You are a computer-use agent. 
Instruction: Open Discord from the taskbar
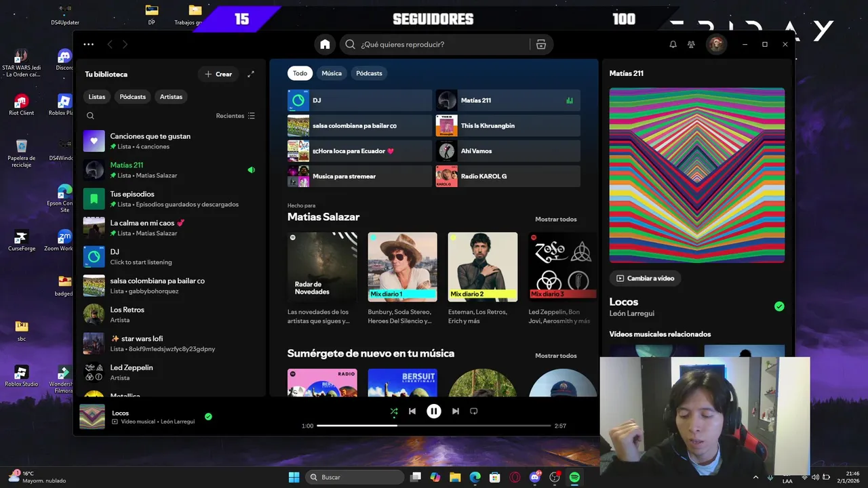(x=534, y=477)
